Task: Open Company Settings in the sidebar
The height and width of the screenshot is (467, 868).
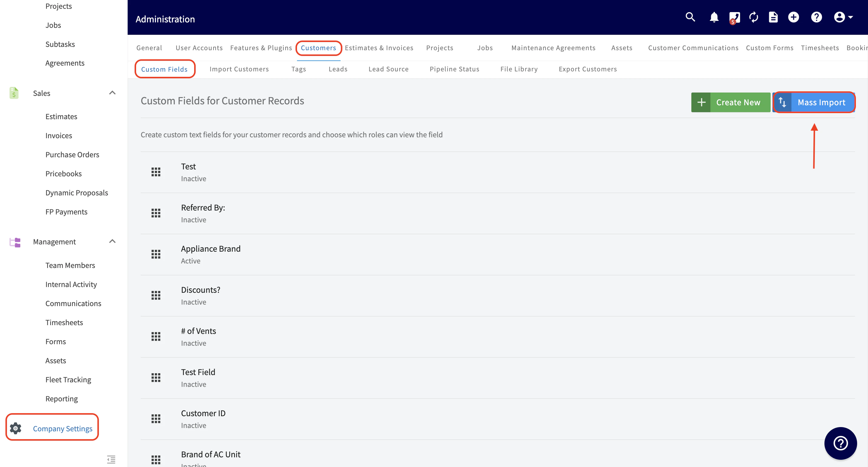Action: point(63,428)
